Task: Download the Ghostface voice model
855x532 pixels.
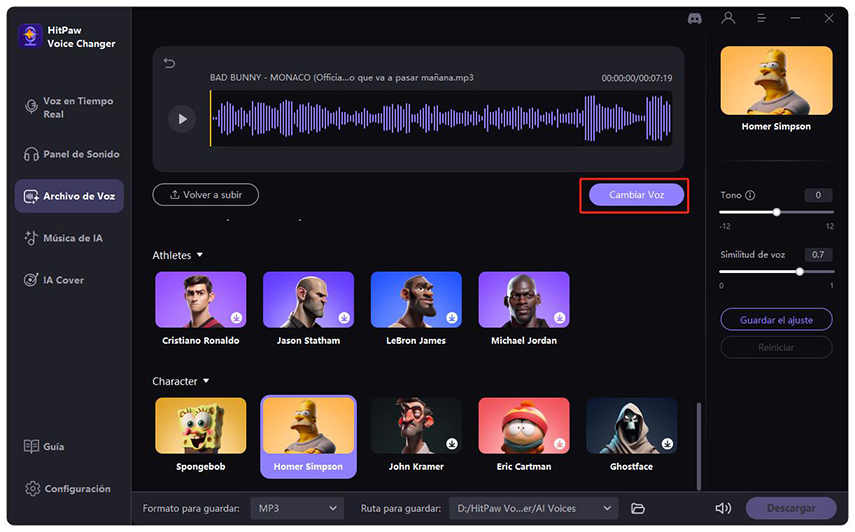Action: click(x=667, y=443)
